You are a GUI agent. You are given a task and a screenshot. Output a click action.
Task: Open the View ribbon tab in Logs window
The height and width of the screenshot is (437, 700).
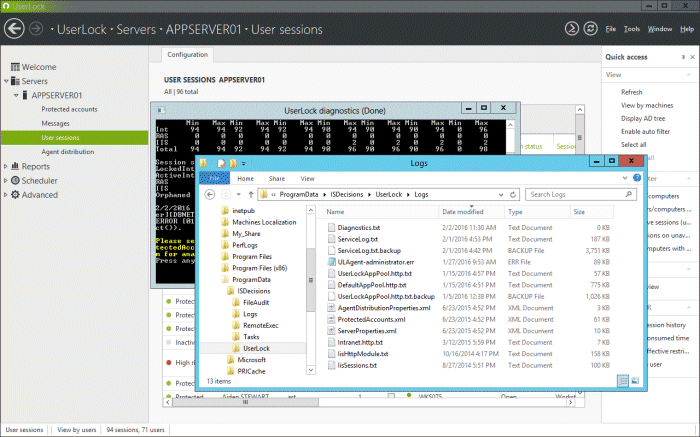pyautogui.click(x=307, y=179)
